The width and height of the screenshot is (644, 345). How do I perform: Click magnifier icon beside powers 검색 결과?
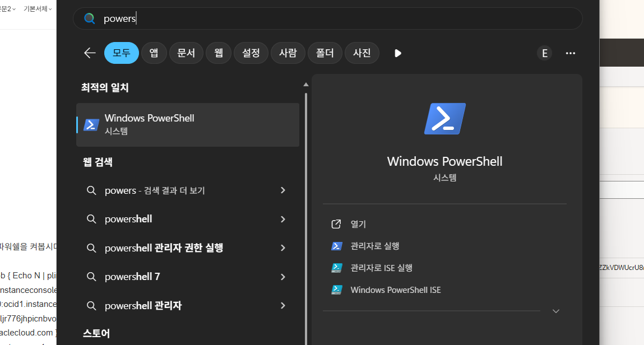pos(91,190)
